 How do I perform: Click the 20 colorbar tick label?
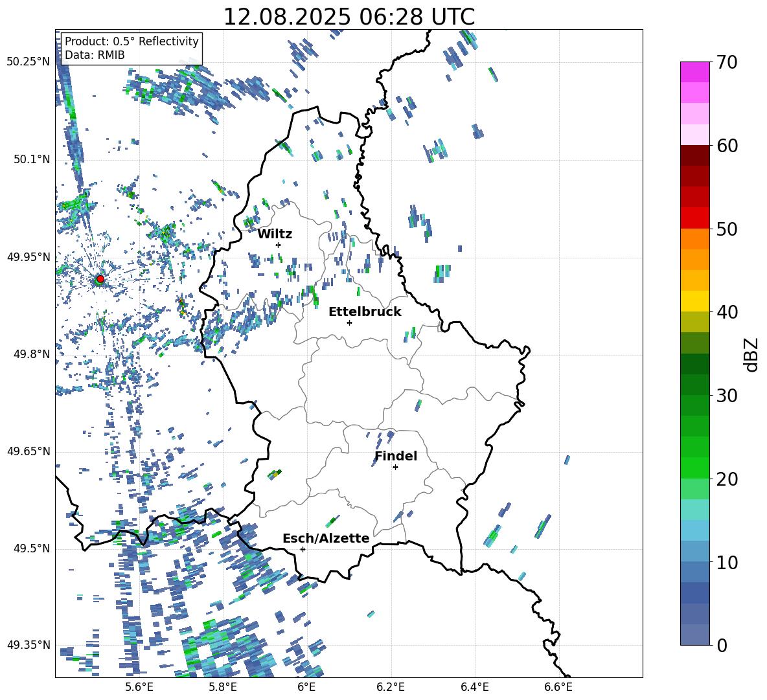point(726,479)
